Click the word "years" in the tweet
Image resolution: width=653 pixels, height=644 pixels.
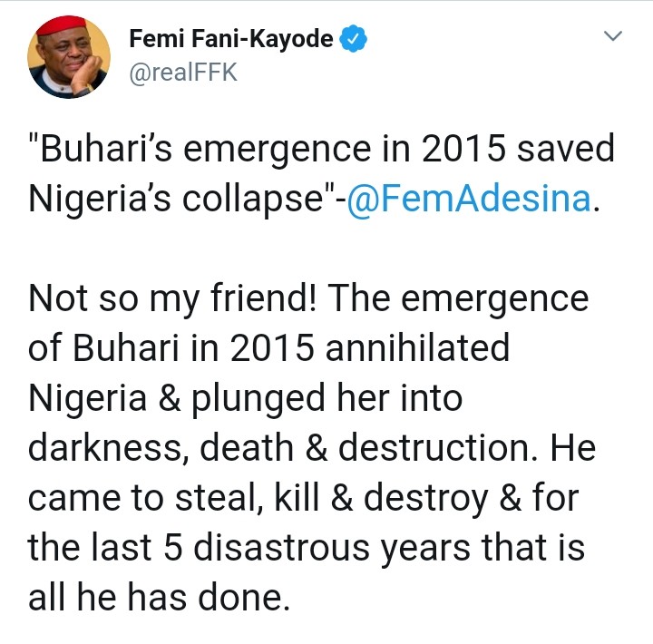coord(453,548)
